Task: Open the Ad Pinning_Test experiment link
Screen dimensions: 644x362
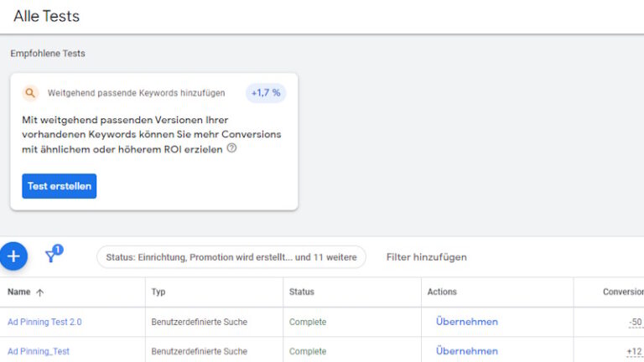Action: [x=39, y=351]
